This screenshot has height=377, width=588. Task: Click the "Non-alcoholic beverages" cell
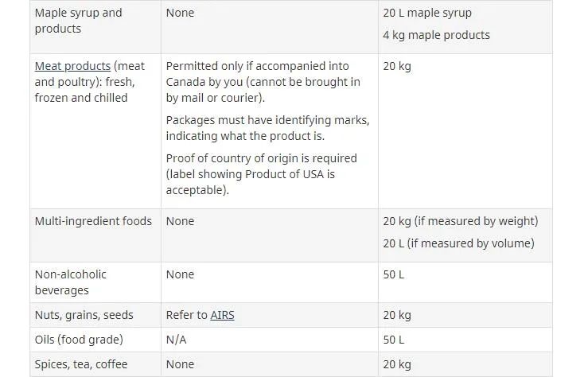70,282
